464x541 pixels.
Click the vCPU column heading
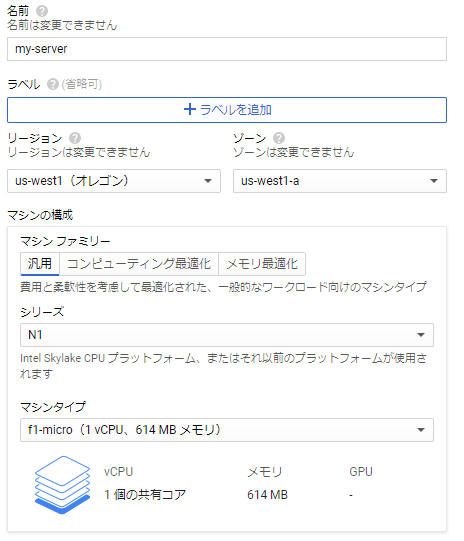click(118, 472)
